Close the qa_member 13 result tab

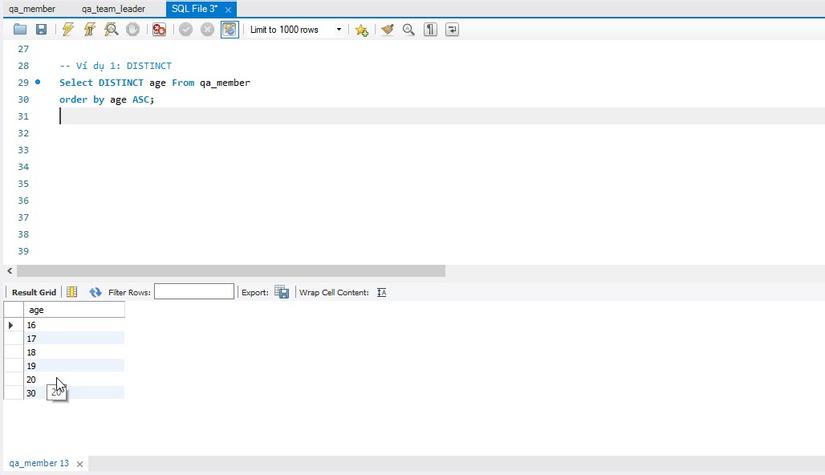[79, 464]
